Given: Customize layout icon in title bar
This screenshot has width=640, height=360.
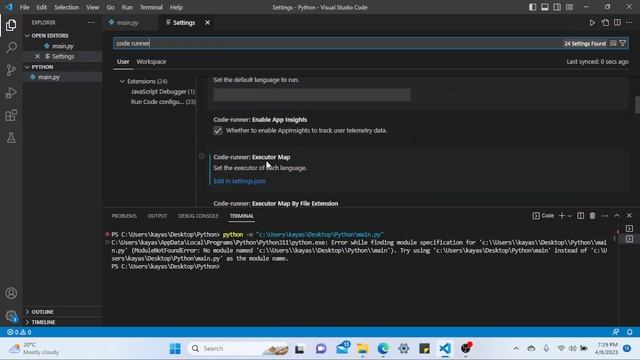Looking at the screenshot, I should (569, 7).
